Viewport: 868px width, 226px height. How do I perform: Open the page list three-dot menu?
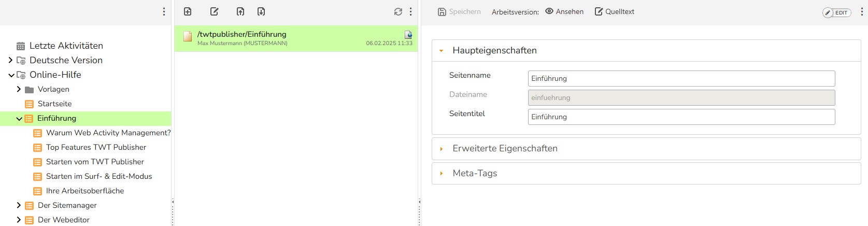coord(410,11)
